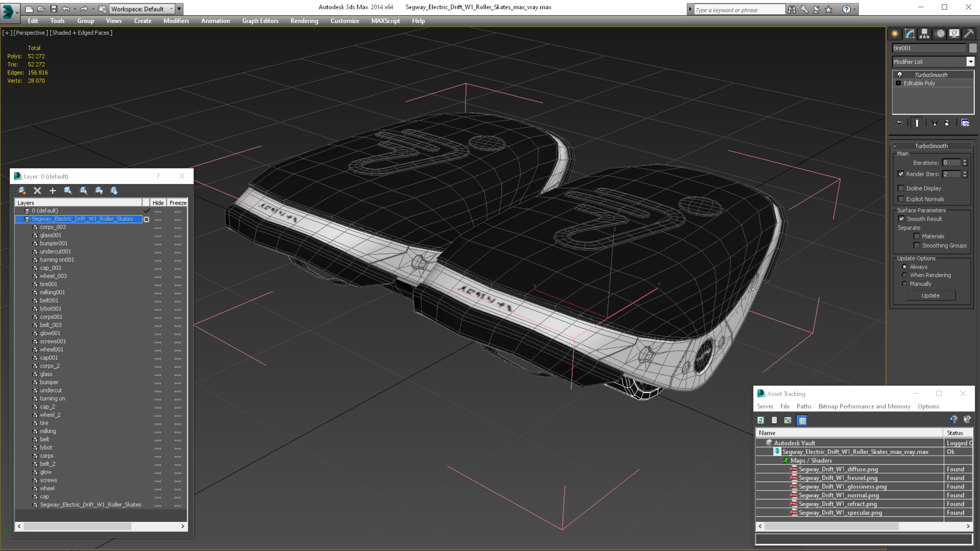Open the Create command panel tab
Viewport: 980px width, 551px height.
pyautogui.click(x=895, y=34)
